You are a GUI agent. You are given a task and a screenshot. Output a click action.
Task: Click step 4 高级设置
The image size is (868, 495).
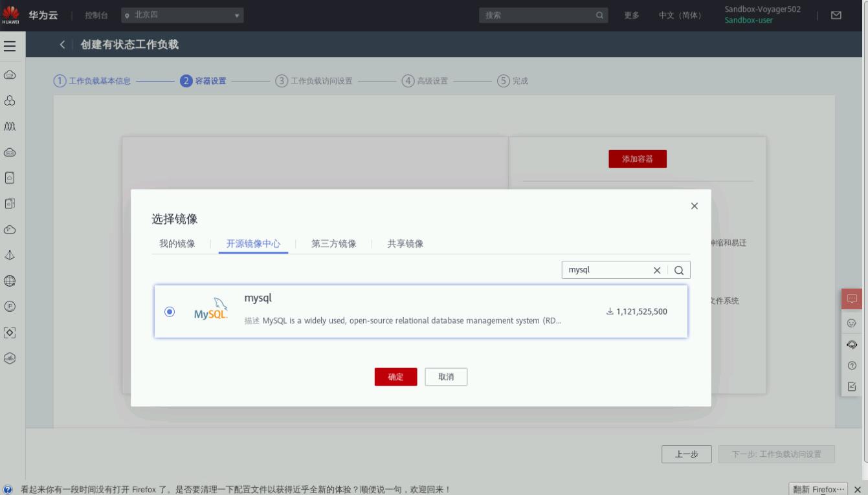pyautogui.click(x=425, y=81)
